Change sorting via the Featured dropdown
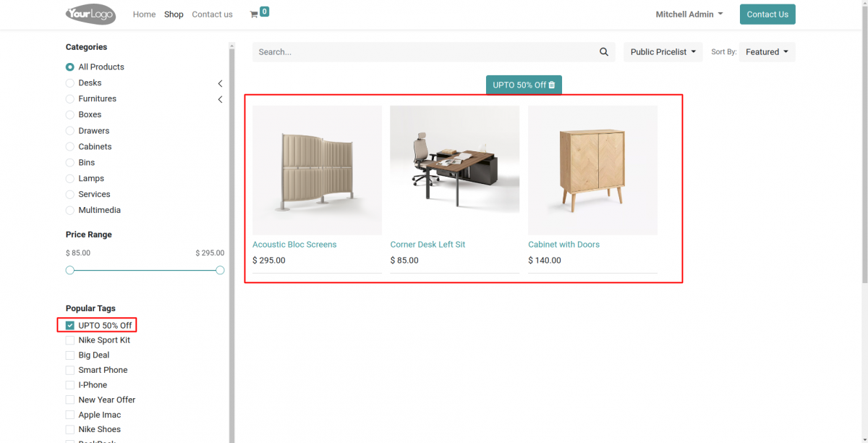Screen dimensions: 868x443 [x=766, y=51]
